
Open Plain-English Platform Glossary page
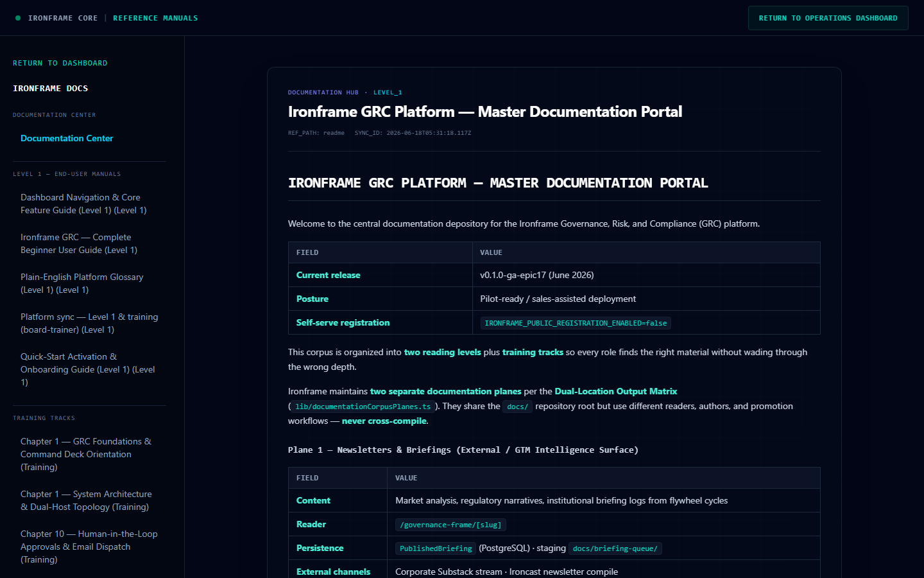pyautogui.click(x=89, y=283)
